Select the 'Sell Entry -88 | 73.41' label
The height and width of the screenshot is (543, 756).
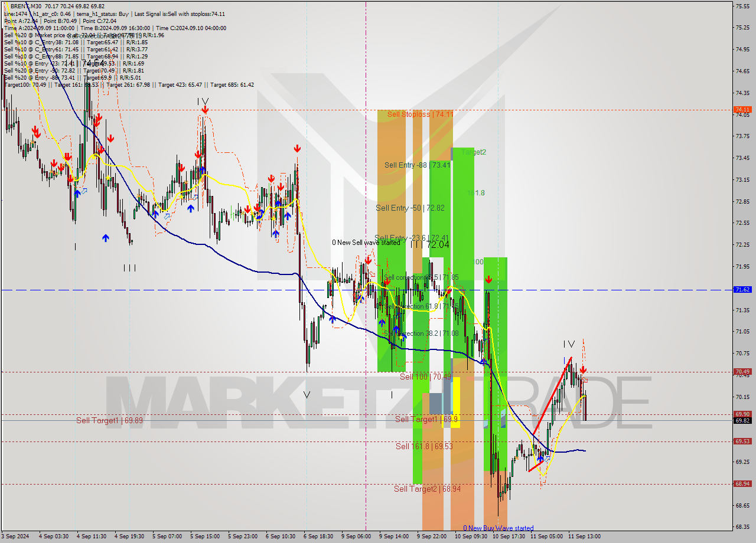tap(418, 165)
